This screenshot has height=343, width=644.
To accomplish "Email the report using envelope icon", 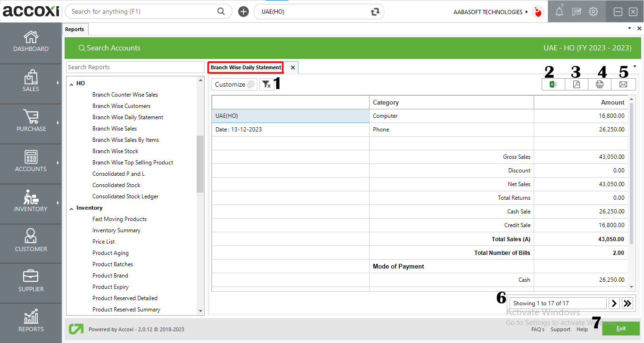I will (x=623, y=84).
